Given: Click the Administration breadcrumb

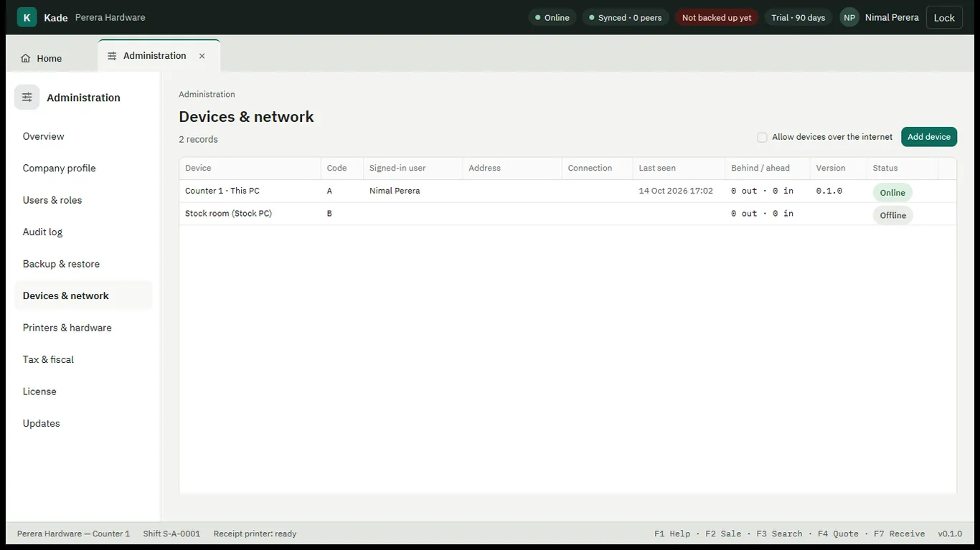Looking at the screenshot, I should coord(207,94).
